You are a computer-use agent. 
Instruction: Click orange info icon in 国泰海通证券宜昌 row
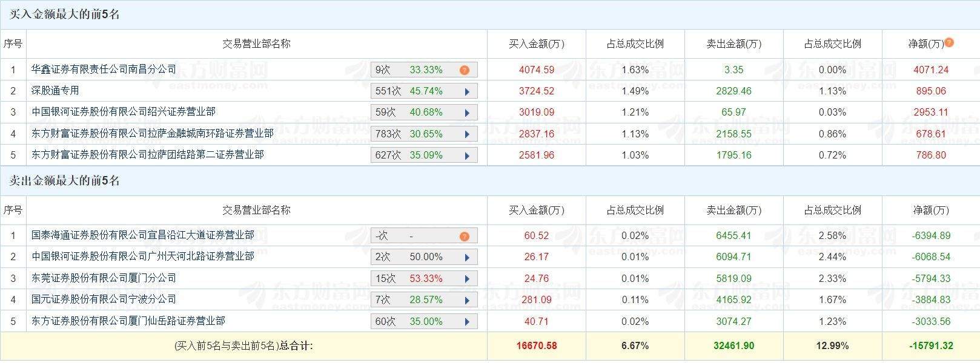[x=465, y=236]
